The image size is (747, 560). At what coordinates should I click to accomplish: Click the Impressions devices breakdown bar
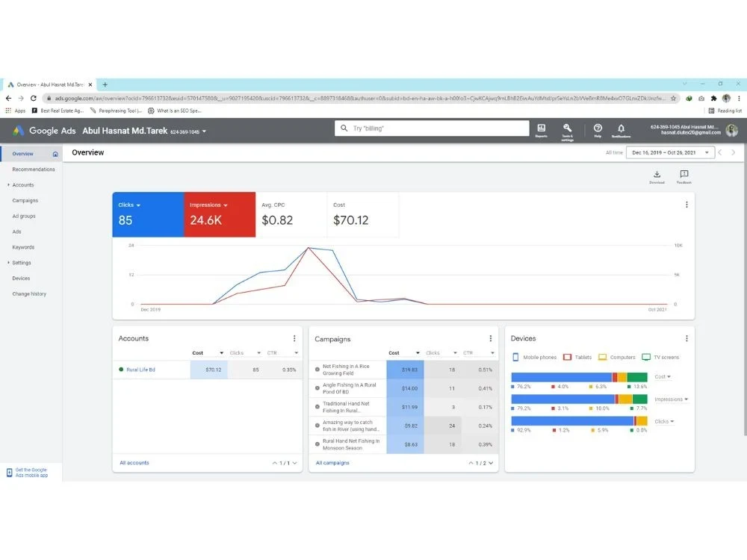579,399
